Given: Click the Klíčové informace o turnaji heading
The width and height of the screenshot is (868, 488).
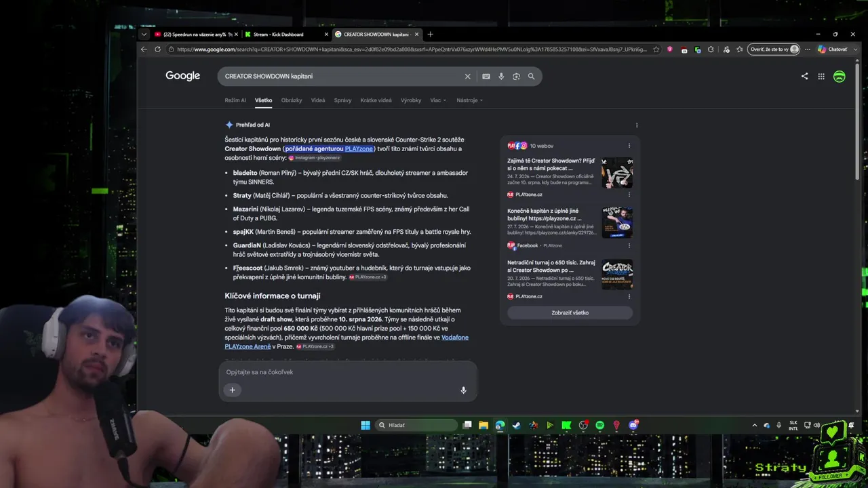Looking at the screenshot, I should point(273,296).
